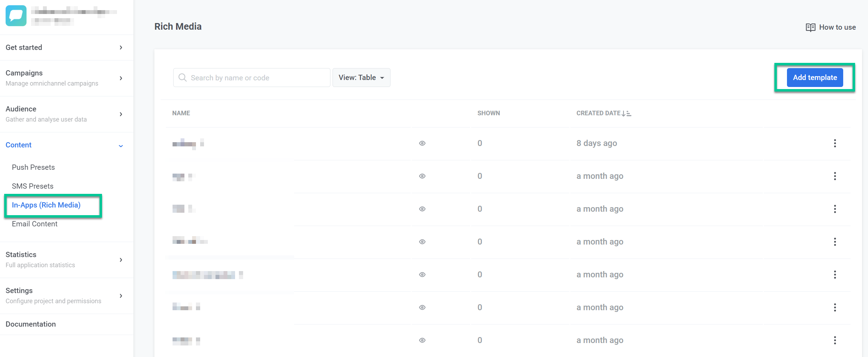Open Push Presets in the sidebar
868x357 pixels.
(33, 167)
